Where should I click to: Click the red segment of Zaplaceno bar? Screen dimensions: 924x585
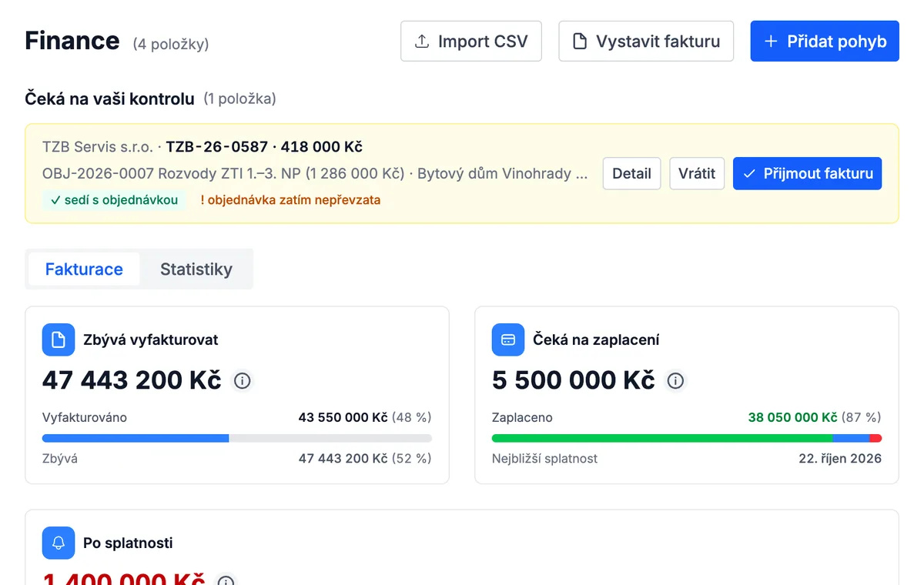coord(875,438)
